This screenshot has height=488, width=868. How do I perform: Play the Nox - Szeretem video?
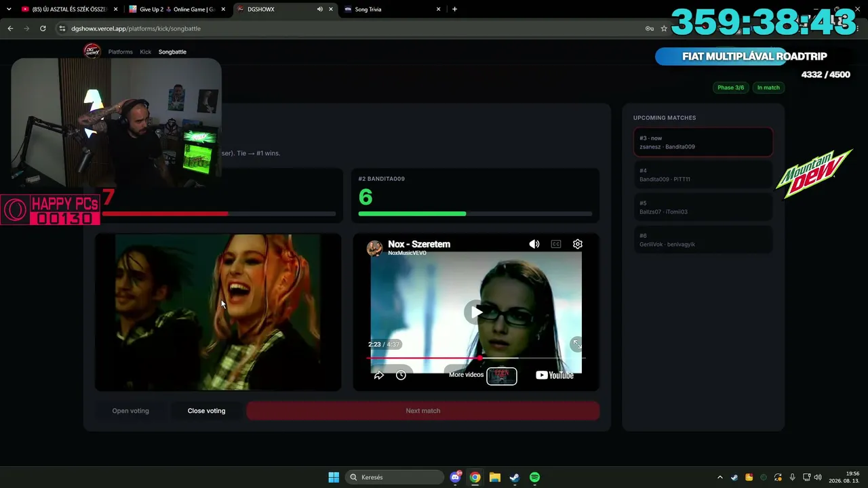click(x=476, y=312)
